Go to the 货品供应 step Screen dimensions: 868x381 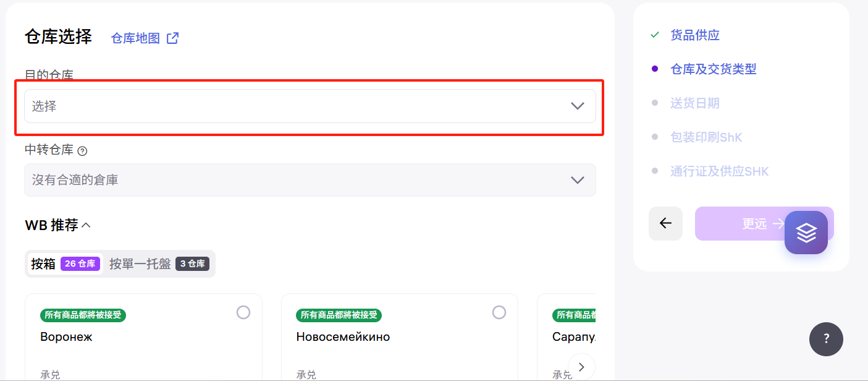click(695, 35)
